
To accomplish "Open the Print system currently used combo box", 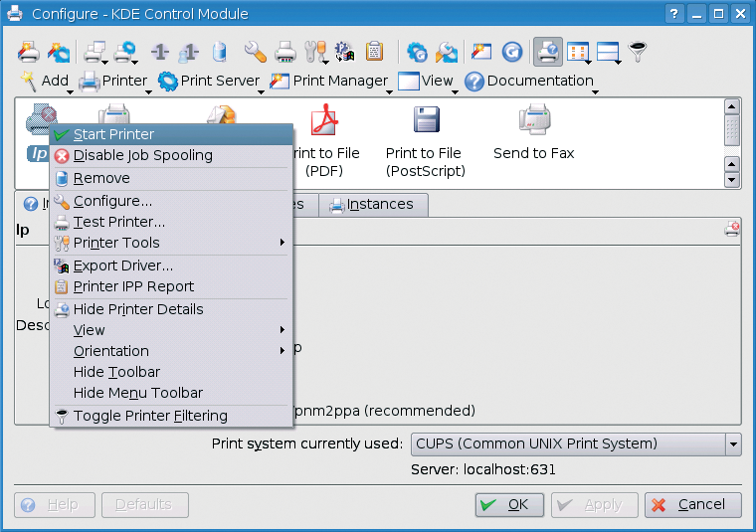I will 576,443.
